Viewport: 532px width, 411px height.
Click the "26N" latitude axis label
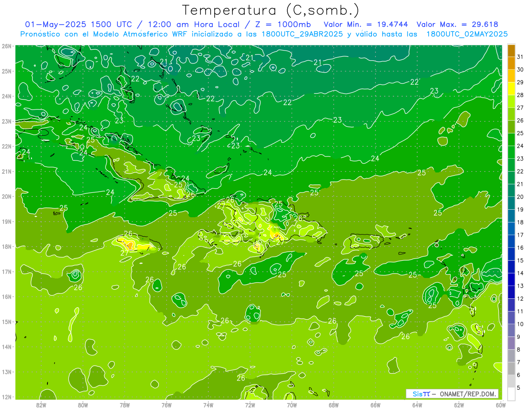(x=7, y=46)
